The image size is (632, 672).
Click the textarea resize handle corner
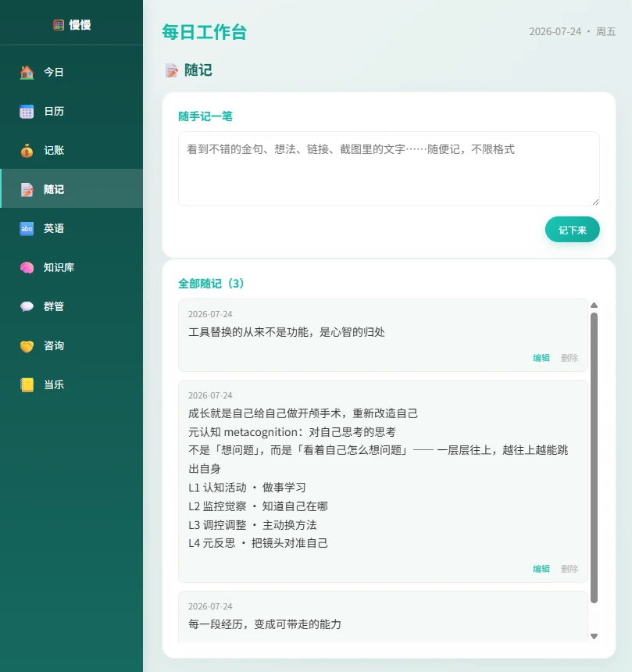pos(595,202)
